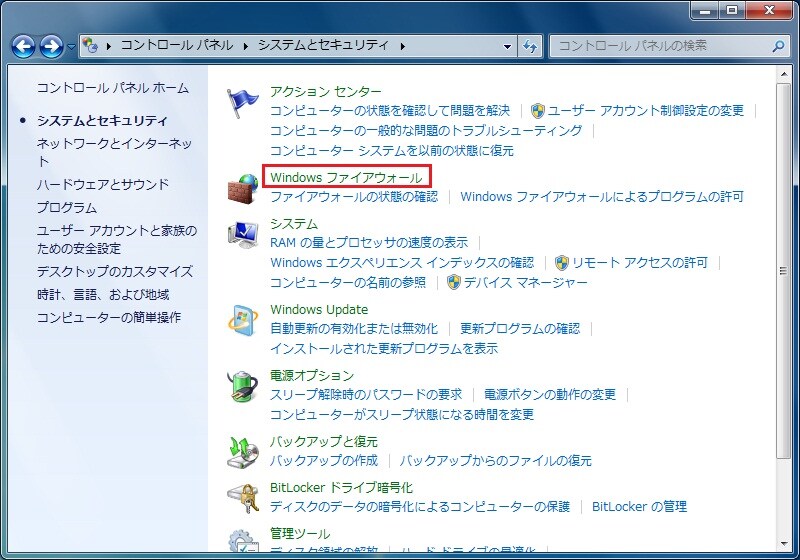Click the Action Center flag icon
The width and height of the screenshot is (800, 560).
[242, 103]
